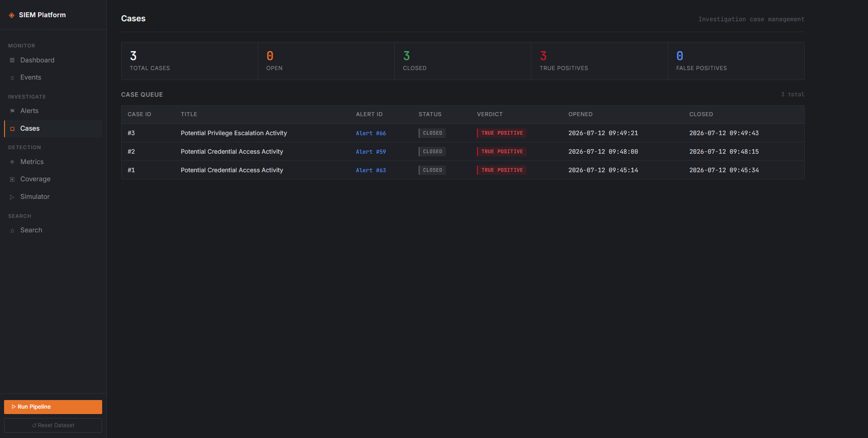Click opened timestamp 2026-07-12 09:45:14

coord(603,170)
